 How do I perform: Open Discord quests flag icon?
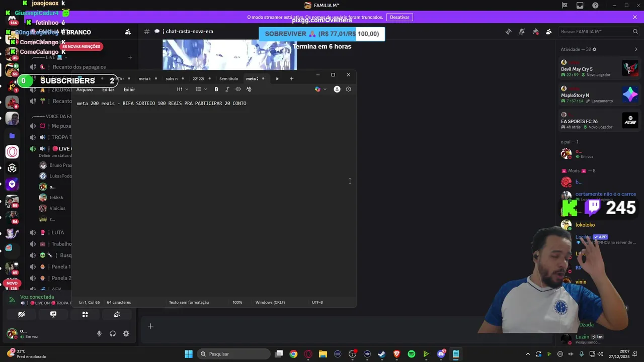pos(565,6)
